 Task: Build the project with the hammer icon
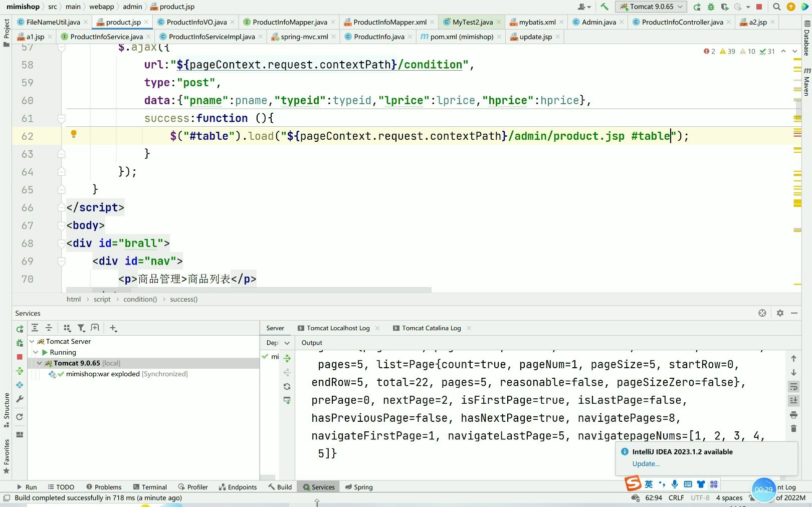[604, 7]
